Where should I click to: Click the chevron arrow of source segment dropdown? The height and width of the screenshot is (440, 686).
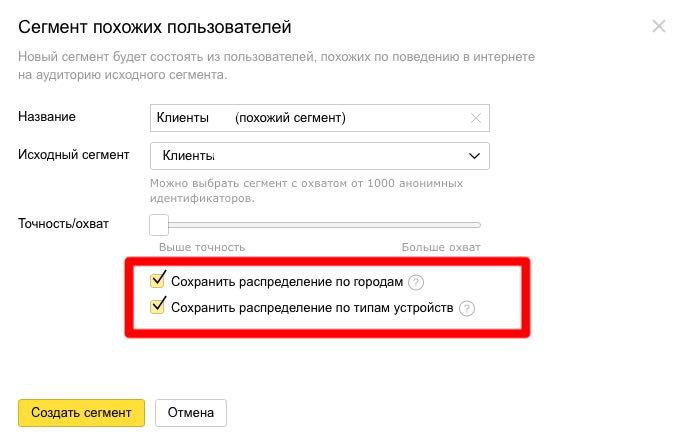point(474,156)
